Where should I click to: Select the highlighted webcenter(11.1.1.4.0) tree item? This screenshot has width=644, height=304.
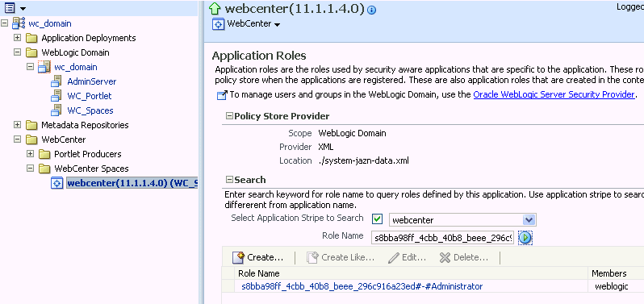[x=132, y=183]
